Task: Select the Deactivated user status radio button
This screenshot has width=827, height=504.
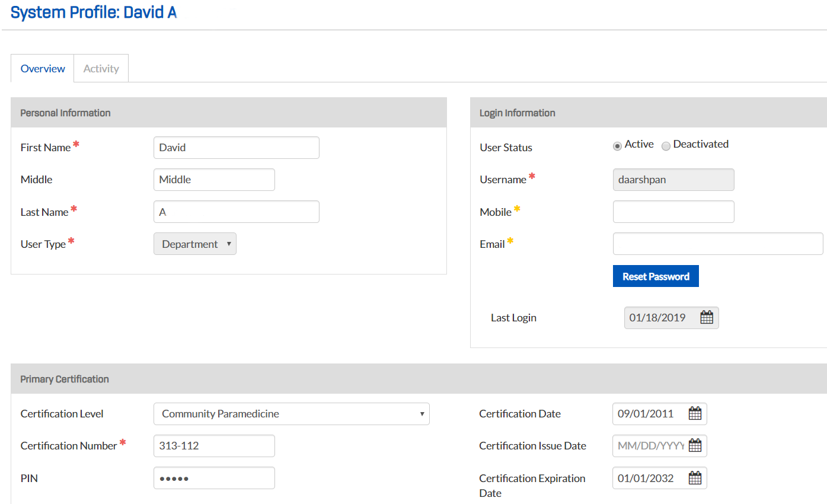Action: pyautogui.click(x=666, y=146)
